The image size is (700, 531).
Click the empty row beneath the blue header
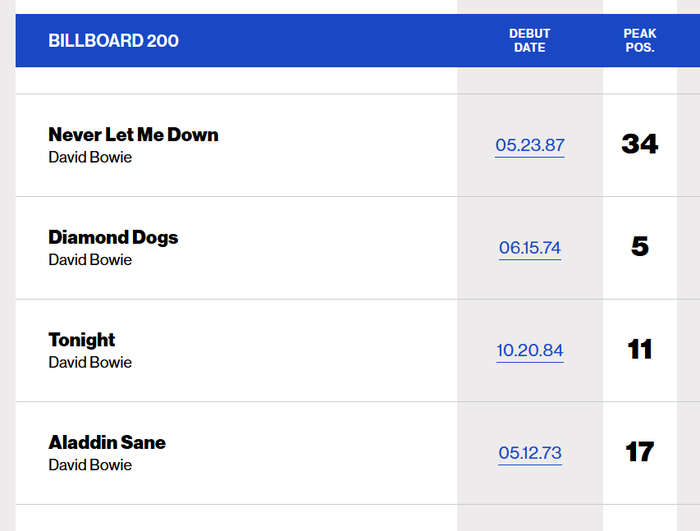pos(358,80)
